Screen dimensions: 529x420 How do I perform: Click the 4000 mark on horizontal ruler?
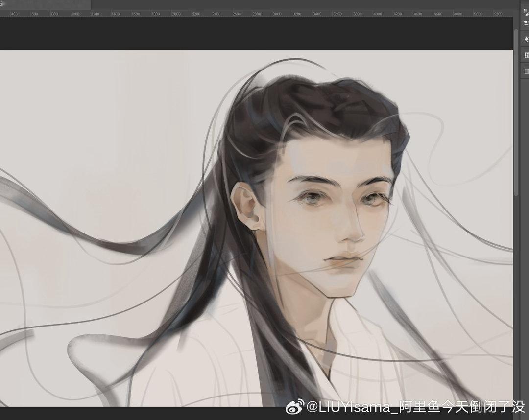click(378, 14)
